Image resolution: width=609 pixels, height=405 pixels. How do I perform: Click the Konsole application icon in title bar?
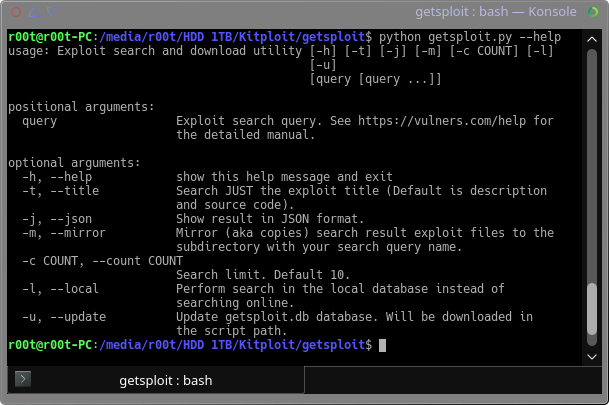coord(593,12)
